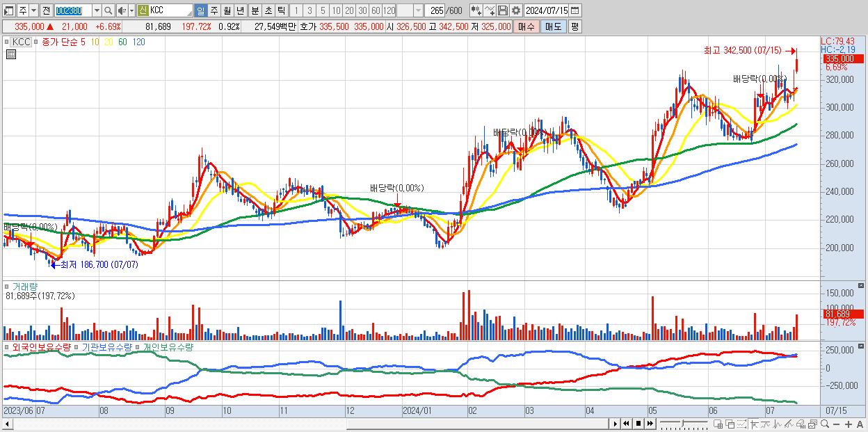Image resolution: width=868 pixels, height=432 pixels.
Task: Click the 개인보유수량 legend label
Action: [168, 346]
